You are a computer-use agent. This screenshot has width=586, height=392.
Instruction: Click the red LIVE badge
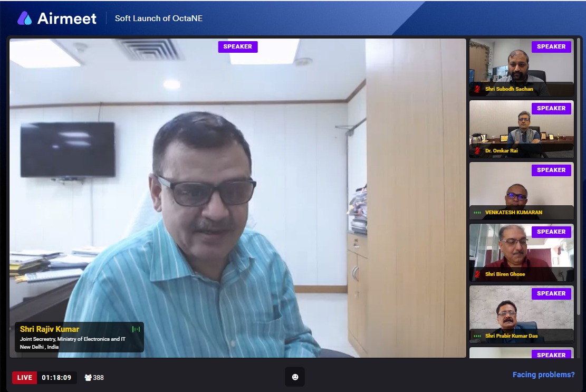click(25, 377)
